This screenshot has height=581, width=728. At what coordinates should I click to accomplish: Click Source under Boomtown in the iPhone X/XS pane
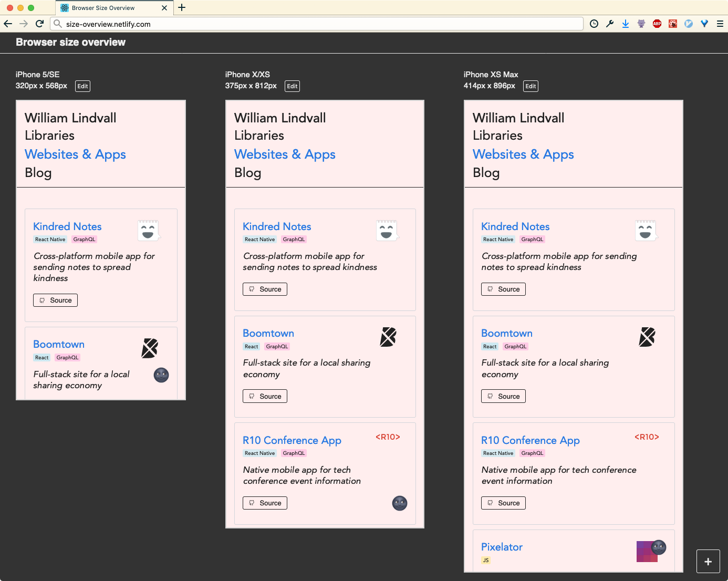pos(265,396)
